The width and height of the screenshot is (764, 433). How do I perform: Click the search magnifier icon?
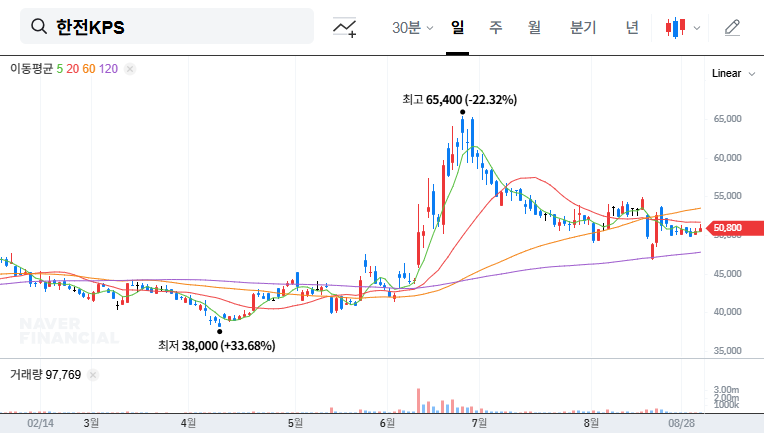(x=39, y=26)
